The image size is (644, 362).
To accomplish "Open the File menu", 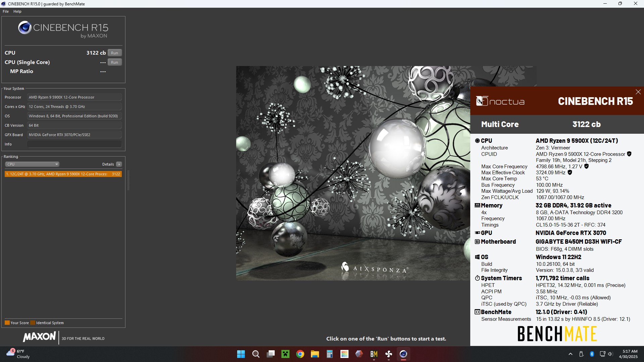I will click(6, 11).
